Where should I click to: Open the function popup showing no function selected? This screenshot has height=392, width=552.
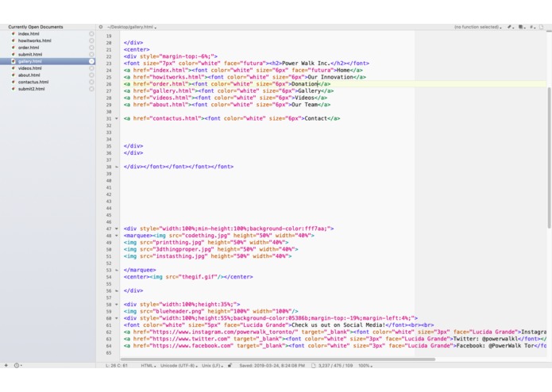coord(477,27)
